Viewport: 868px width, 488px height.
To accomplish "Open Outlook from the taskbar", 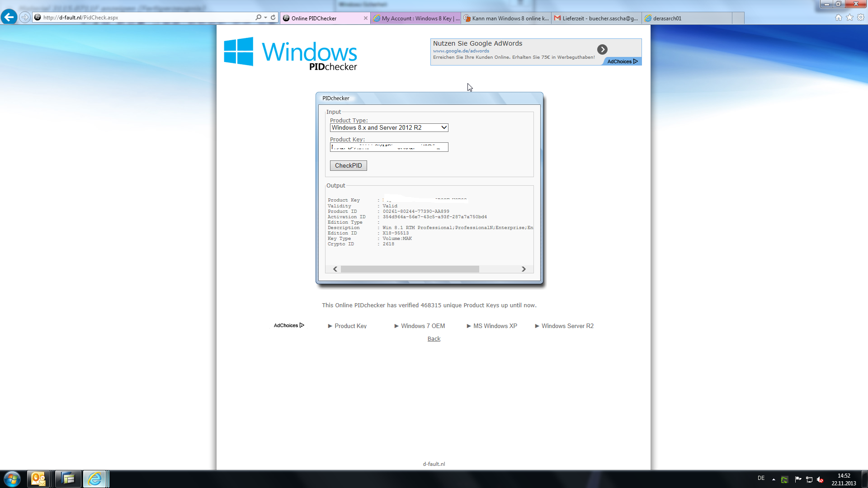I will pos(38,479).
